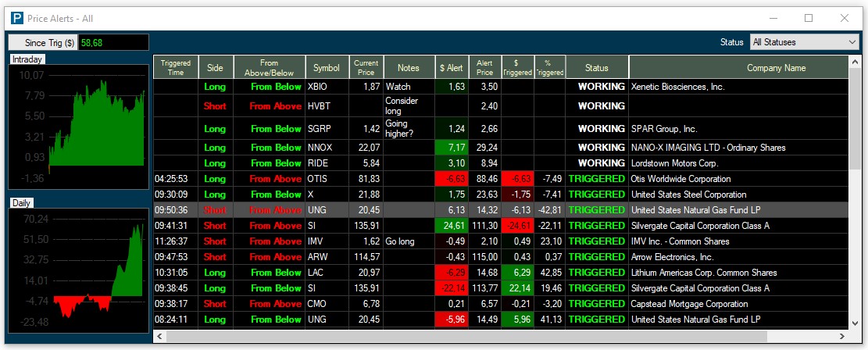Click the red -6,63 $ Alert cell for OTIS
Viewport: 868px width, 350px height.
click(451, 179)
